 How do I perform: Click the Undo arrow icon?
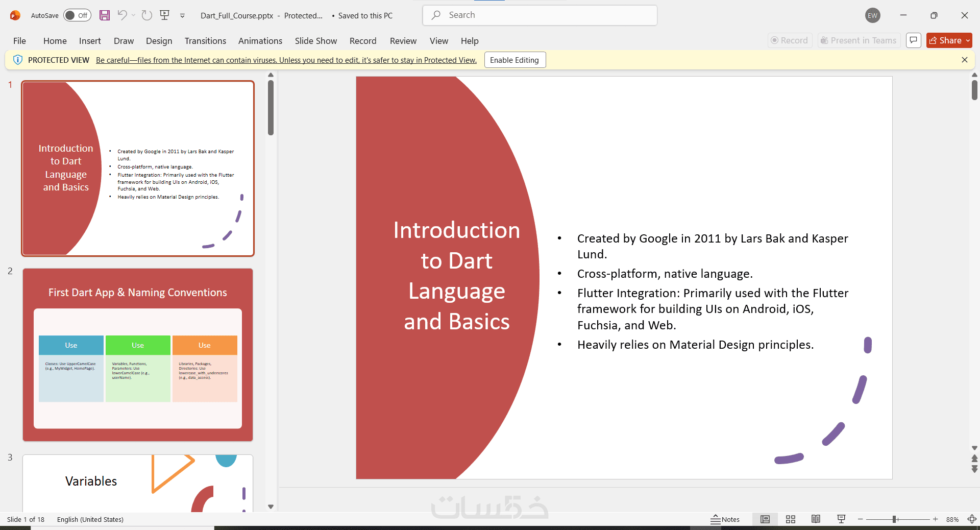point(122,15)
